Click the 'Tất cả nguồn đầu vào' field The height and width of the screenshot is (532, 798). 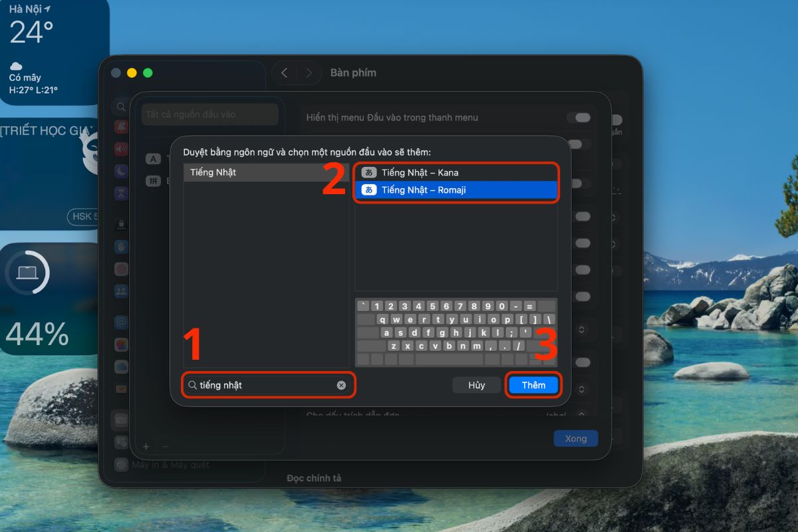[210, 114]
